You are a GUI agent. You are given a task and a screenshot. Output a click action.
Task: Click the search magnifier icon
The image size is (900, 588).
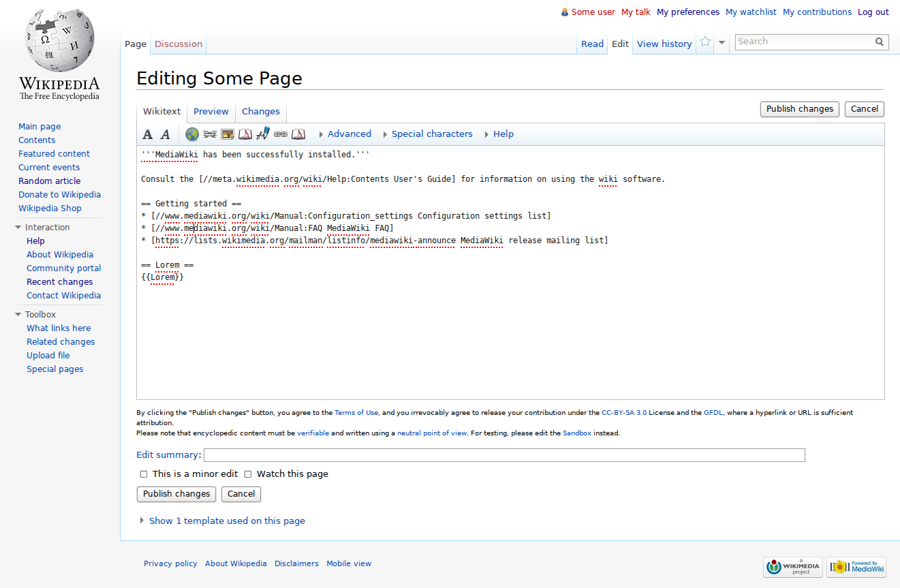pos(880,42)
